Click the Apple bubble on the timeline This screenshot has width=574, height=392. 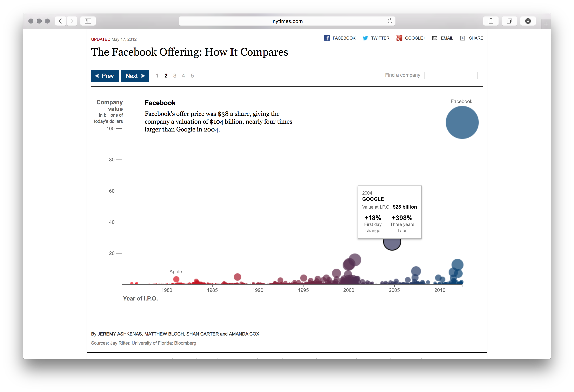point(176,279)
